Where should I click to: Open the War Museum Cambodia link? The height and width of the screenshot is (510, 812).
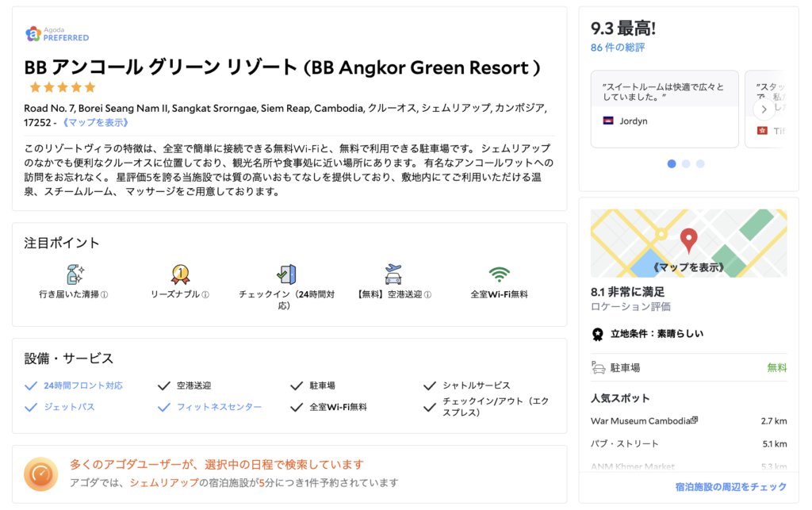pos(644,420)
